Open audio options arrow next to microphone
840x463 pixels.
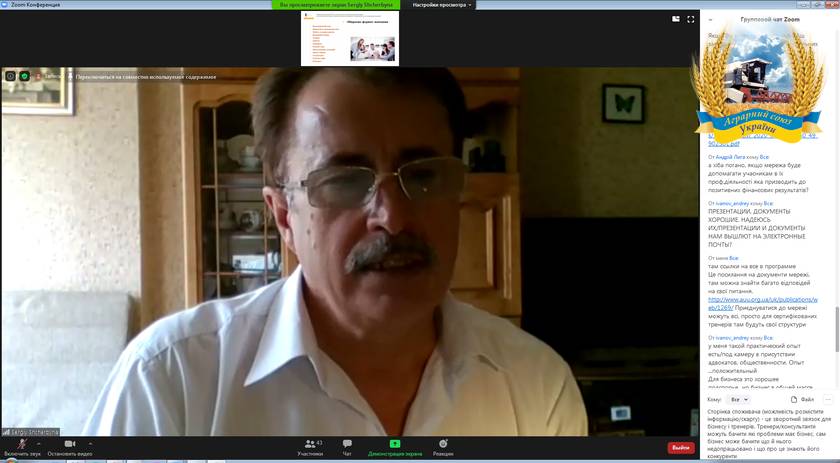(x=39, y=444)
